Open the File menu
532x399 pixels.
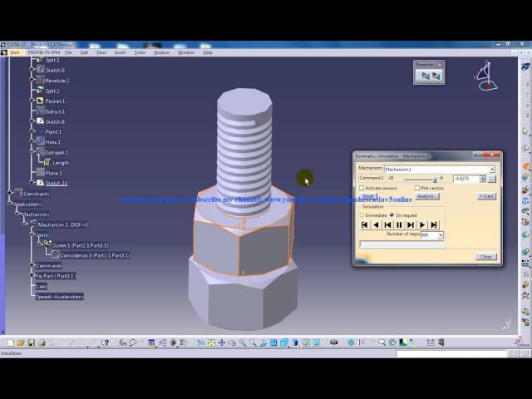coord(68,52)
